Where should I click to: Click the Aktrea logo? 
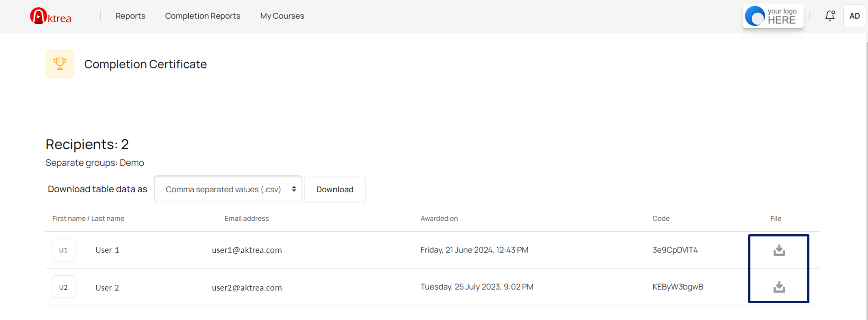51,16
